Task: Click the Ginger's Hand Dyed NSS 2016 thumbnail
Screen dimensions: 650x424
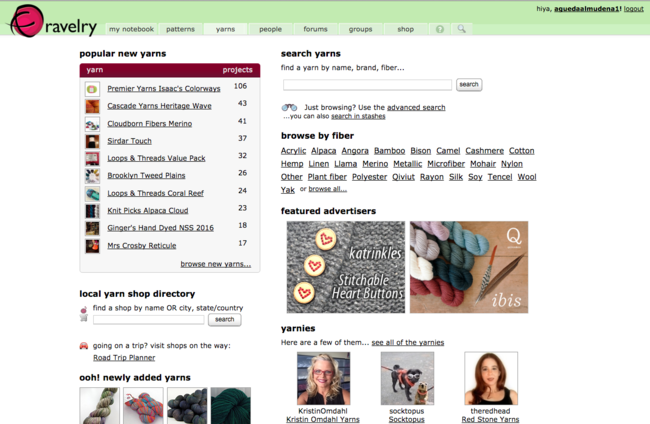Action: click(92, 228)
